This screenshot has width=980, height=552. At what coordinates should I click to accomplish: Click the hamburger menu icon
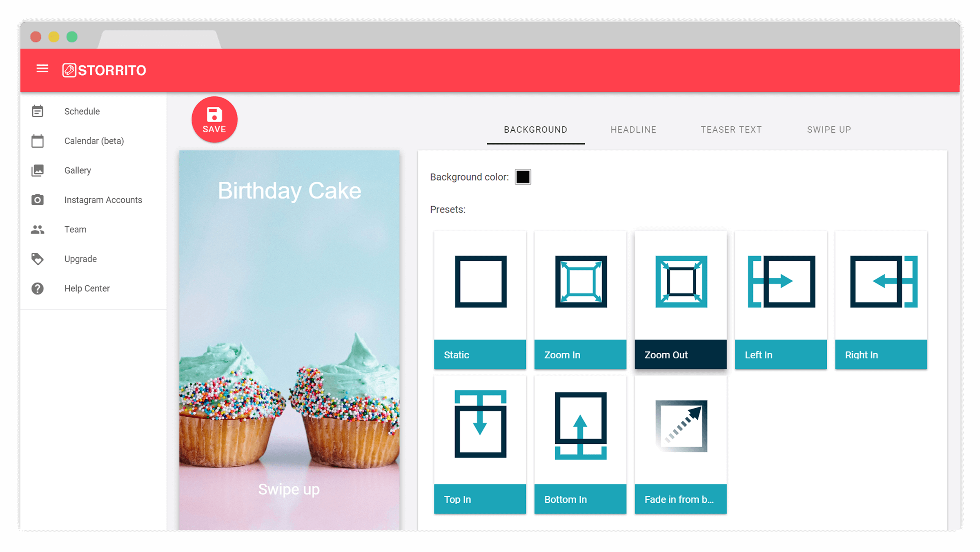coord(42,69)
